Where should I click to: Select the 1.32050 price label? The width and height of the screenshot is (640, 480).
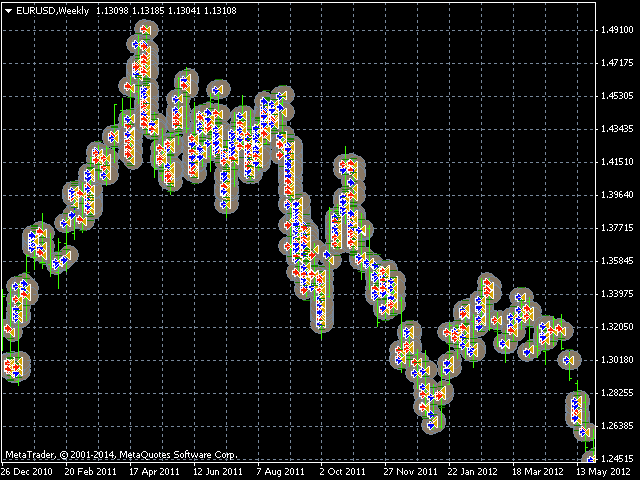point(617,327)
